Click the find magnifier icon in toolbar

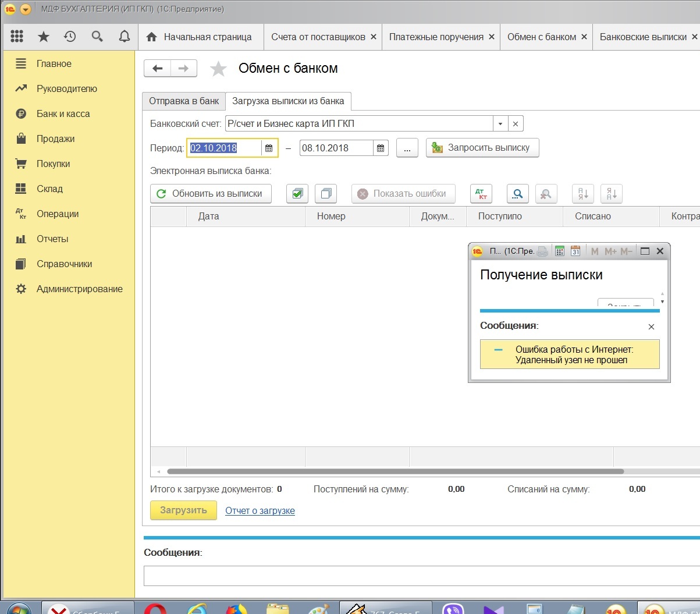pyautogui.click(x=517, y=194)
